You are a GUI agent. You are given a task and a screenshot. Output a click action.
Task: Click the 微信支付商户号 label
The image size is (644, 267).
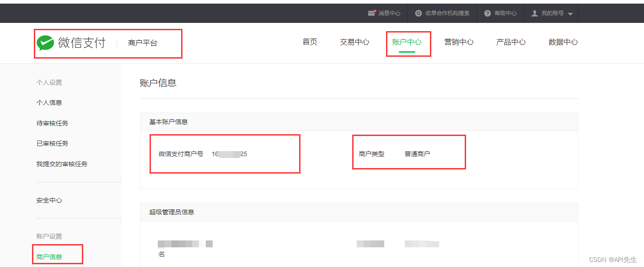[181, 154]
